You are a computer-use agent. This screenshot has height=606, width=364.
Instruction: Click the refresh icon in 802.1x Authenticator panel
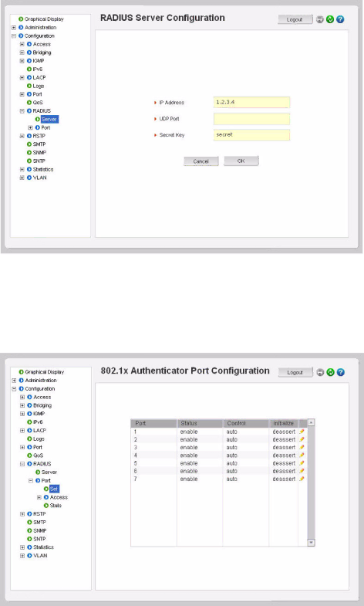point(330,372)
